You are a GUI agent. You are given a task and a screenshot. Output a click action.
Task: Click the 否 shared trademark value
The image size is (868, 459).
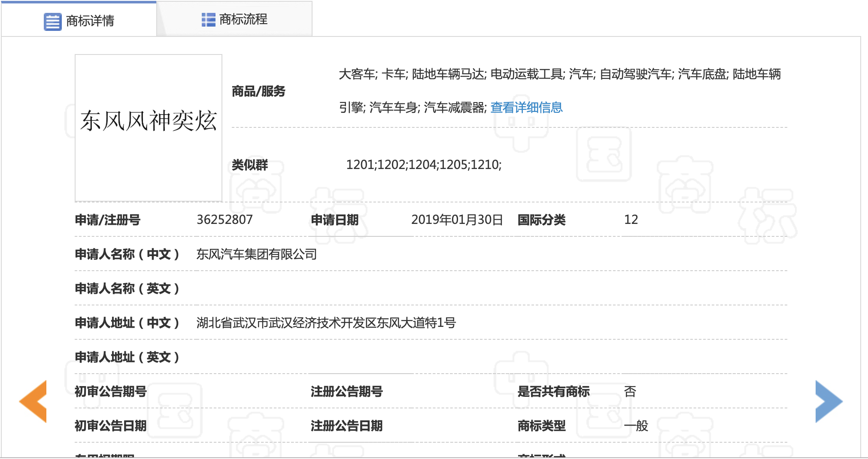point(630,392)
